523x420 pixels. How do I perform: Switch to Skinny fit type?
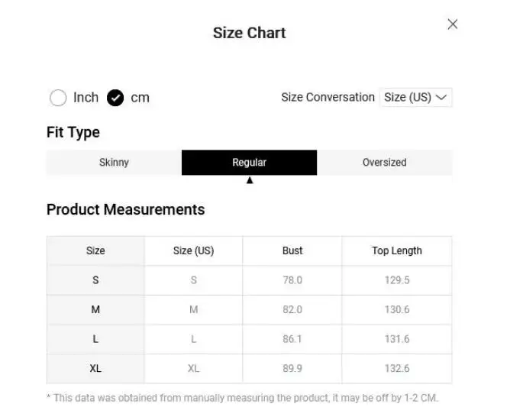(x=114, y=163)
